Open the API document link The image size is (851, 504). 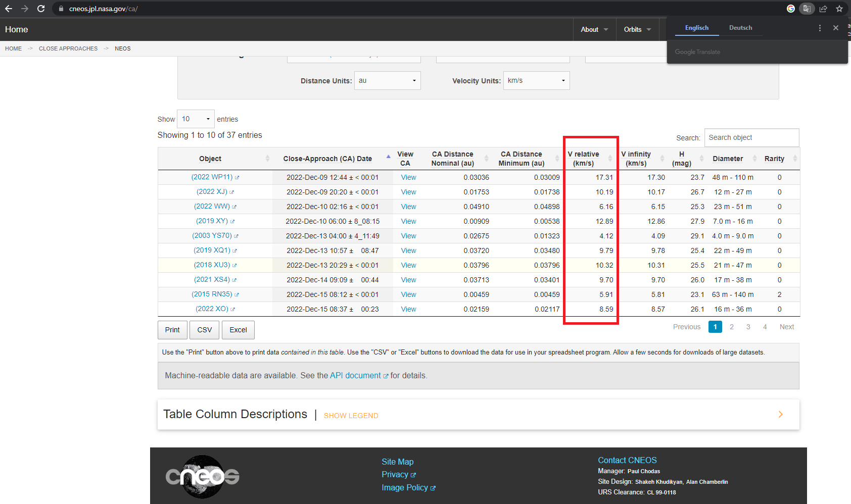click(x=355, y=376)
